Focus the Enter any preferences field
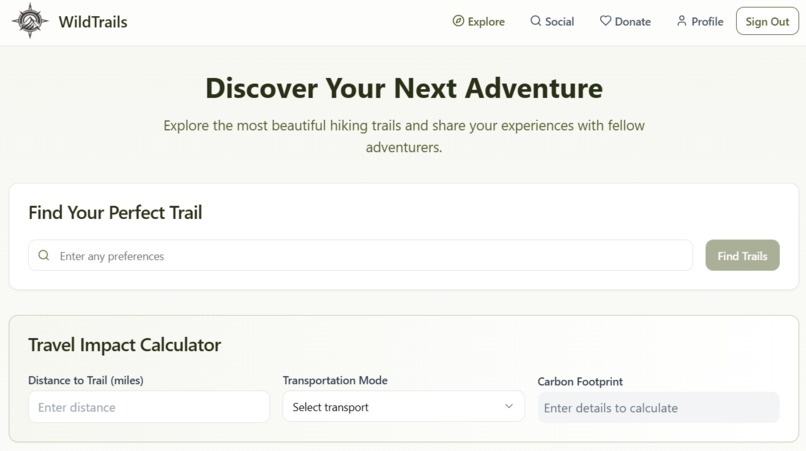This screenshot has height=451, width=806. point(360,255)
